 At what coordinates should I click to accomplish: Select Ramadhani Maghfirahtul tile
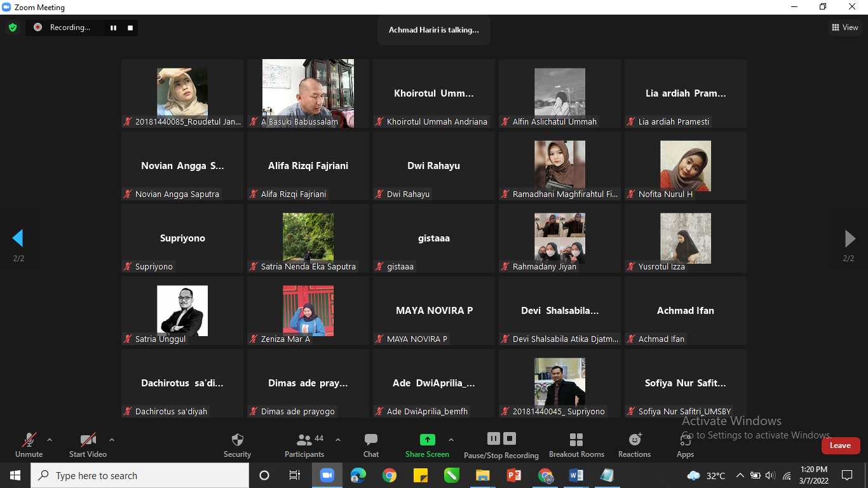tap(560, 166)
